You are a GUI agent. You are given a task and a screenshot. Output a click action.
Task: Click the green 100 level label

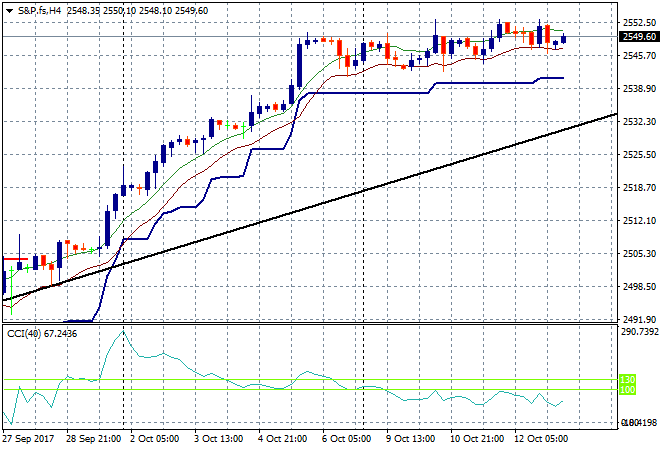tap(627, 390)
